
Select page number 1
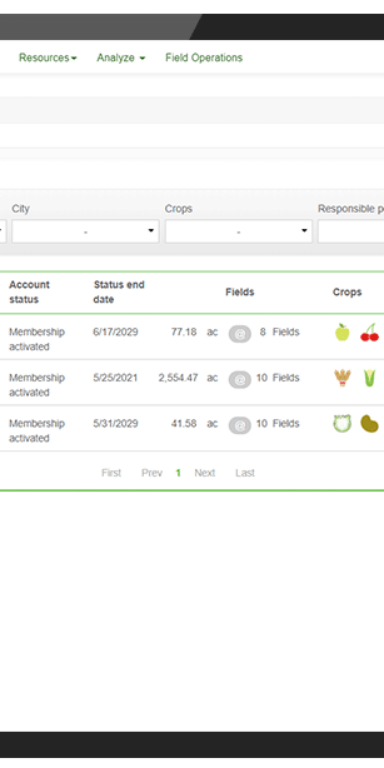[x=178, y=473]
